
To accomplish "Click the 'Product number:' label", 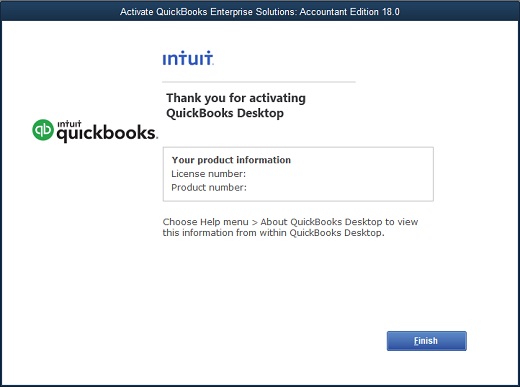I will (209, 187).
